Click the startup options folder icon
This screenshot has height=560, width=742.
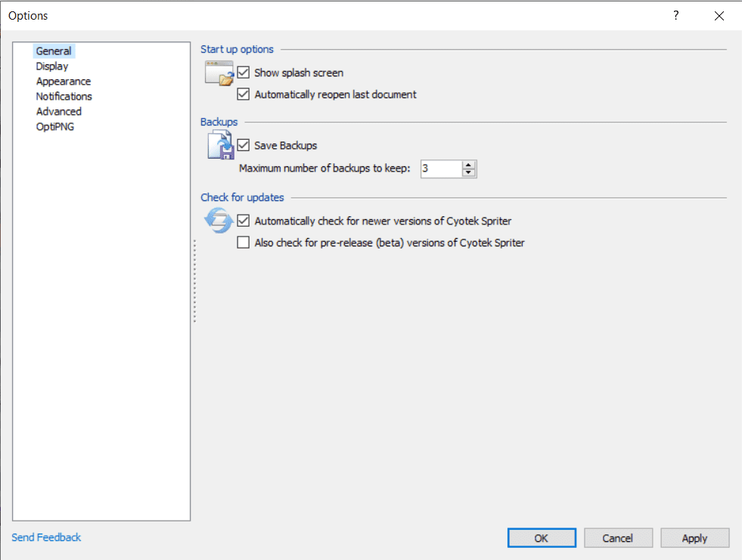219,73
